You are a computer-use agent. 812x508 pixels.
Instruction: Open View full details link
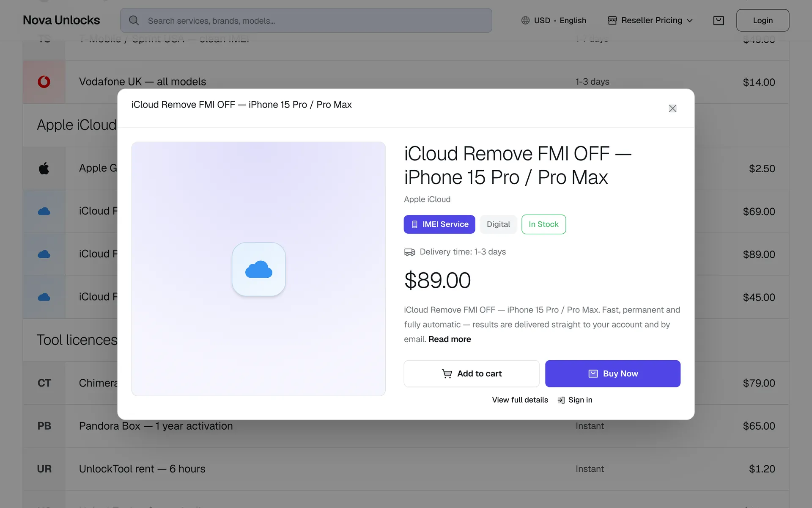point(520,400)
